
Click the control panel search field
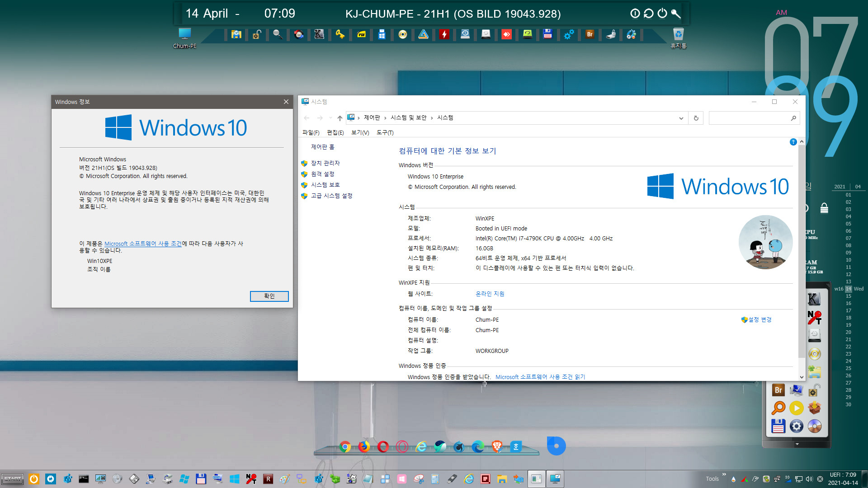pos(754,118)
